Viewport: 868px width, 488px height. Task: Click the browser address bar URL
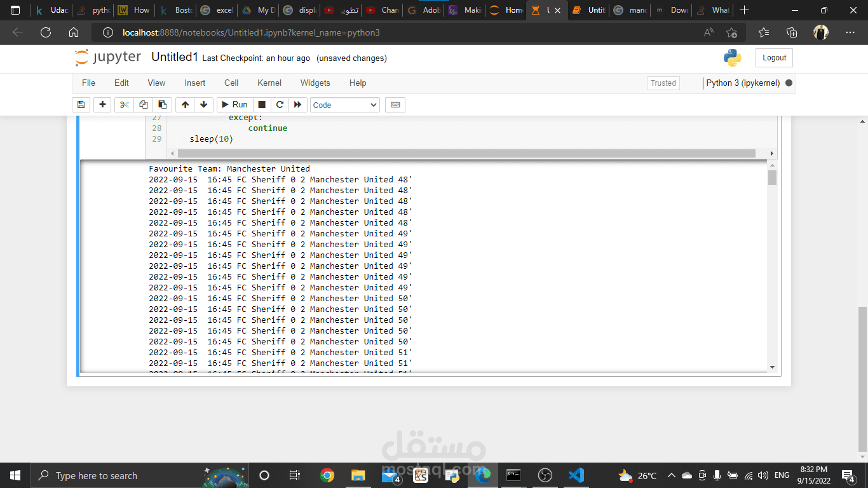251,32
